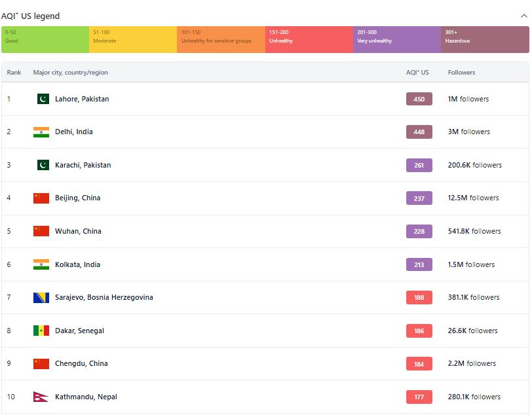Open the Lahore, Pakistan city link

coord(82,99)
